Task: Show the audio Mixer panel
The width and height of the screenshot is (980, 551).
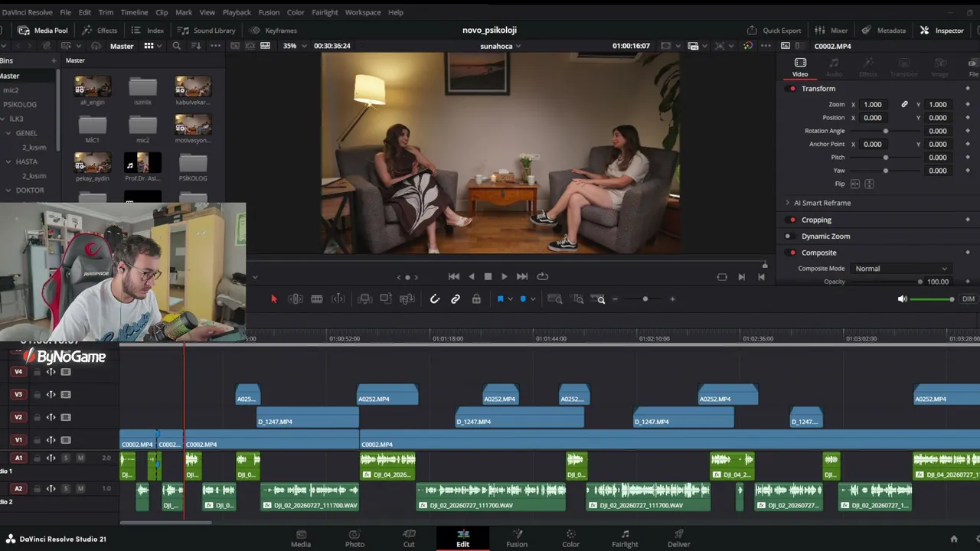Action: tap(831, 31)
